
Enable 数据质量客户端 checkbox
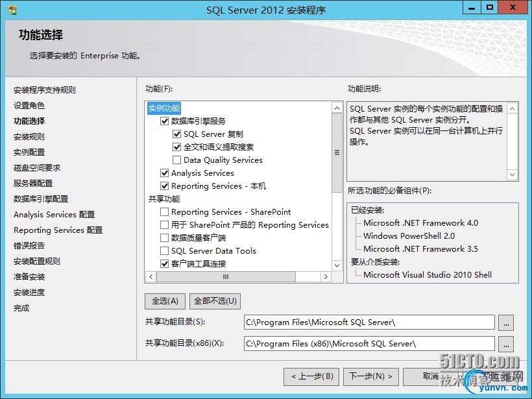[164, 238]
